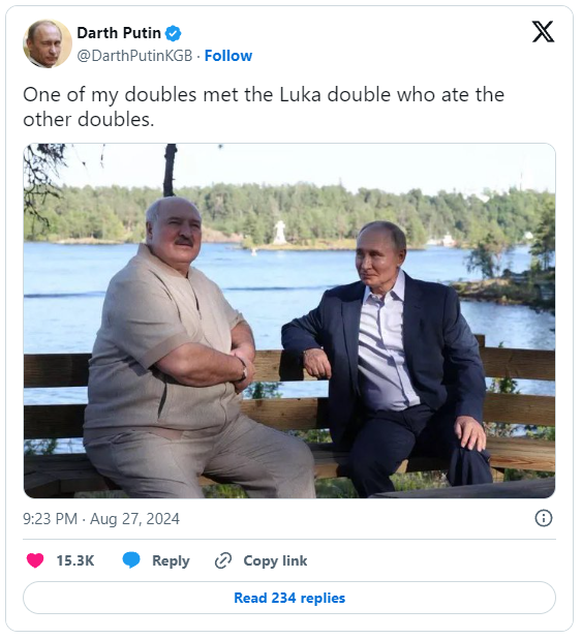Click the tweet text about doubles

pyautogui.click(x=264, y=107)
